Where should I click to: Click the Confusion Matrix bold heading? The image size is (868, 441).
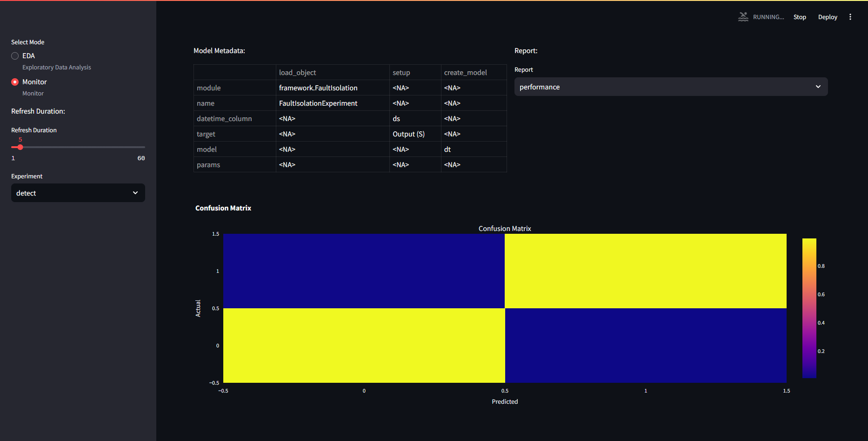[x=223, y=208]
